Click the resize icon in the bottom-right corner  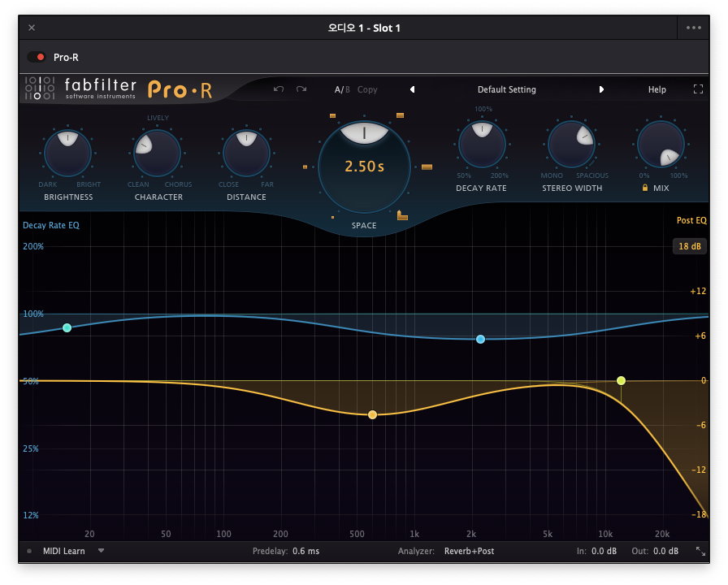pos(700,551)
